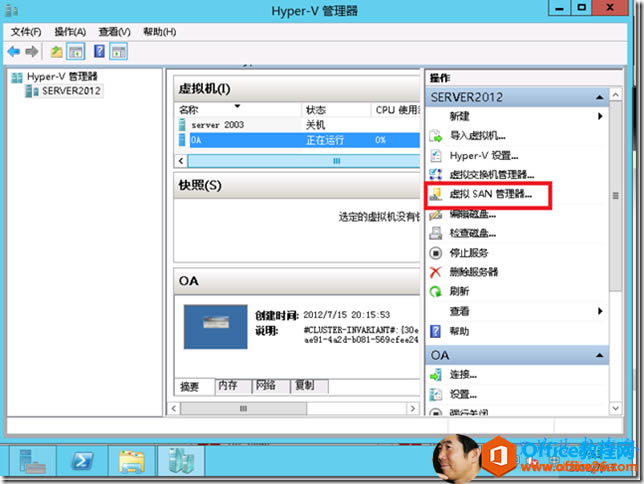This screenshot has height=484, width=644.
Task: Click the 帮助 help icon in actions
Action: (435, 331)
